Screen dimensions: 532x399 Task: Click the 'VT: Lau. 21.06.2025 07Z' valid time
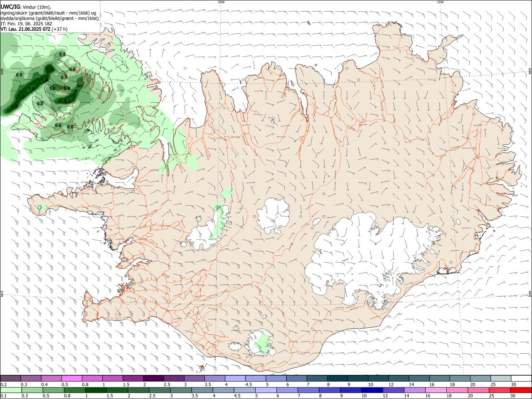pyautogui.click(x=26, y=29)
